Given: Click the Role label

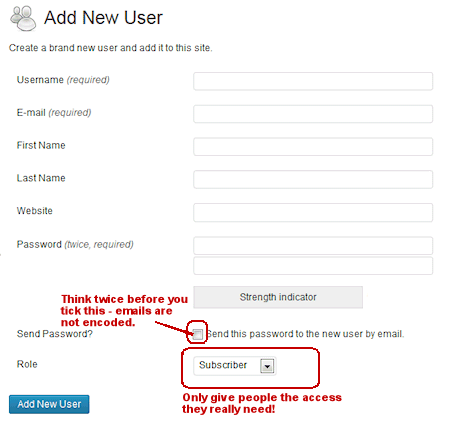Looking at the screenshot, I should click(27, 364).
